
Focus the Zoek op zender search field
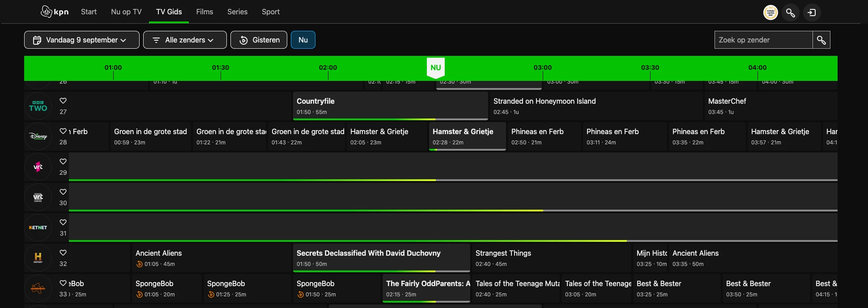(763, 40)
